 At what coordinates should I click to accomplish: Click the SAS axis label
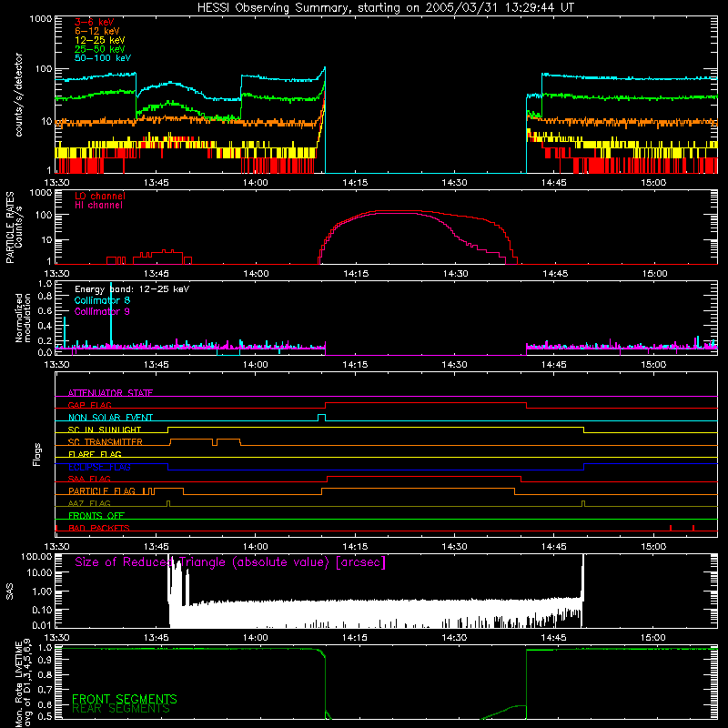pyautogui.click(x=10, y=592)
